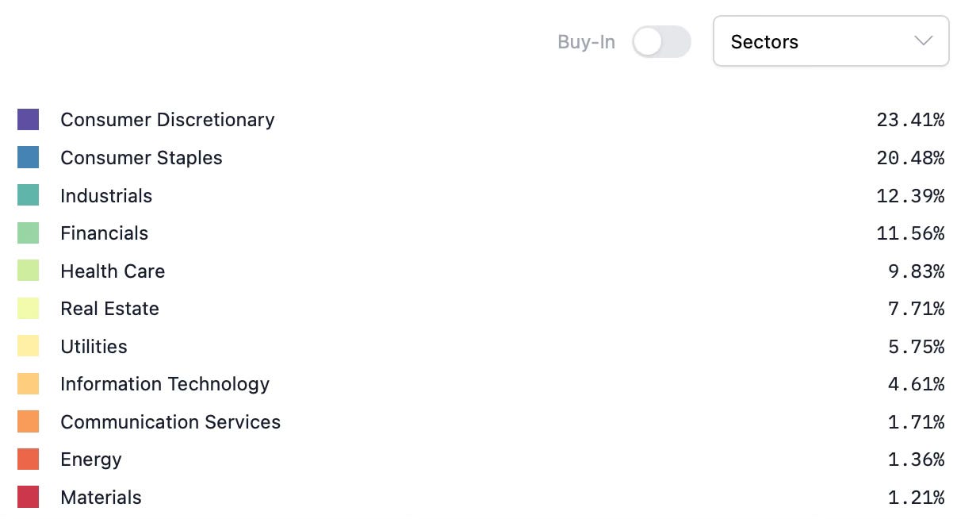The image size is (980, 519).
Task: Click the Health Care 9.83% value
Action: coord(916,271)
